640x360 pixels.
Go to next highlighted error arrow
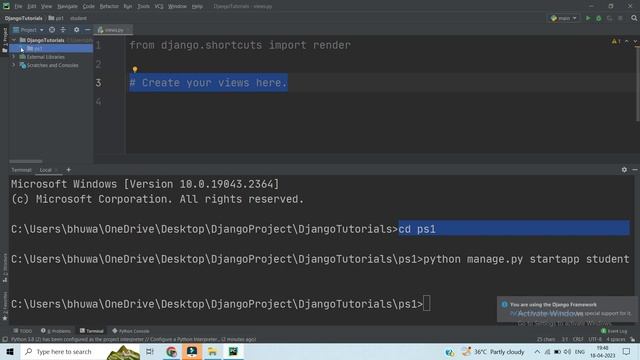(x=635, y=42)
